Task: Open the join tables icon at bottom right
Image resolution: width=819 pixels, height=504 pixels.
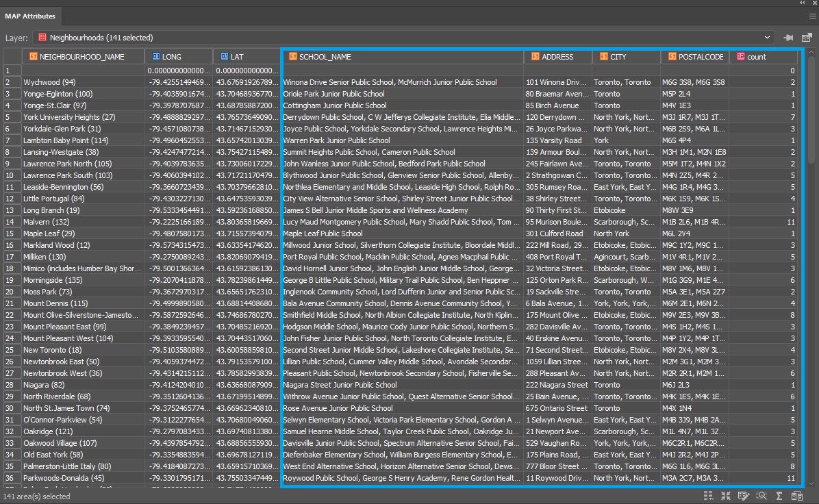Action: 797,496
